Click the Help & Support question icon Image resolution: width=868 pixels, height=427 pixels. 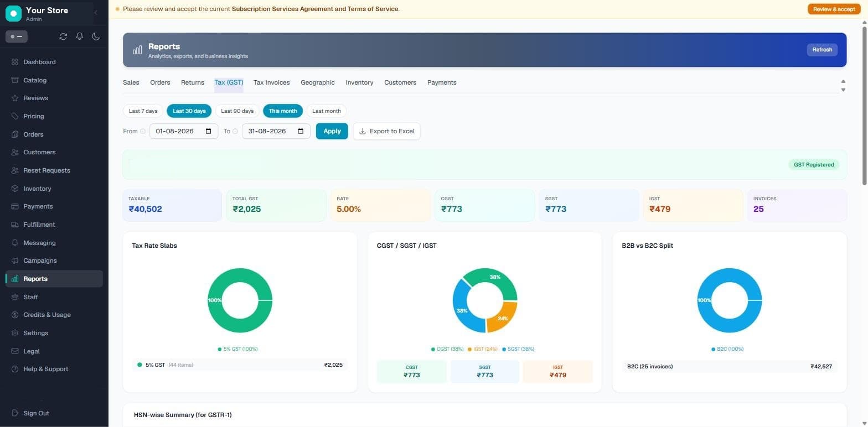coord(15,369)
